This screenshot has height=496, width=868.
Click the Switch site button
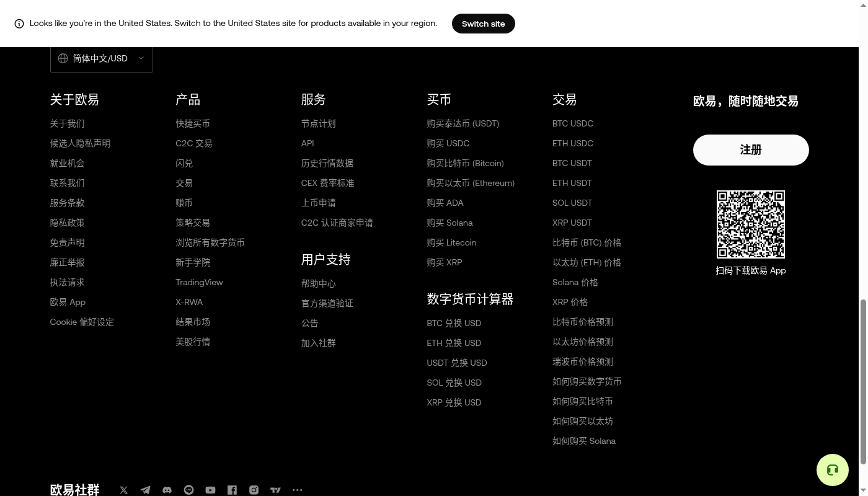[484, 24]
